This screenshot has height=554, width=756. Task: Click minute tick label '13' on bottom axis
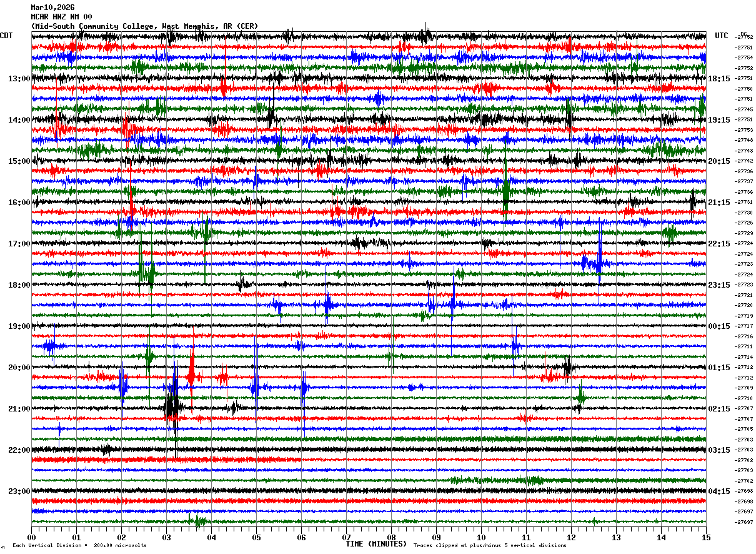click(616, 537)
